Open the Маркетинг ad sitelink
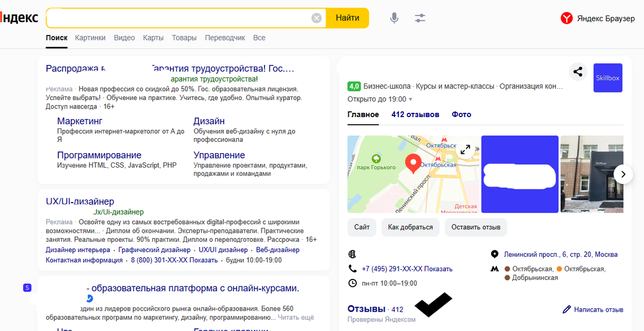This screenshot has height=331, width=644. [80, 121]
